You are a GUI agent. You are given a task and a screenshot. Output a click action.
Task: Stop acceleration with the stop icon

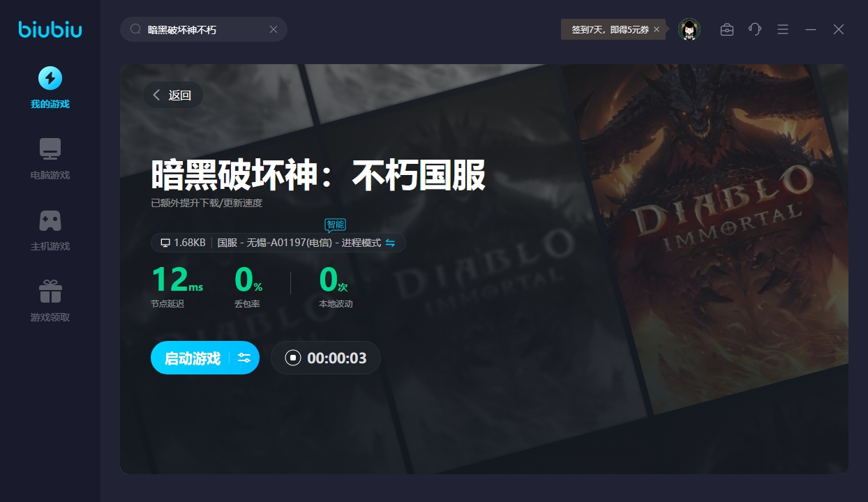[x=293, y=358]
